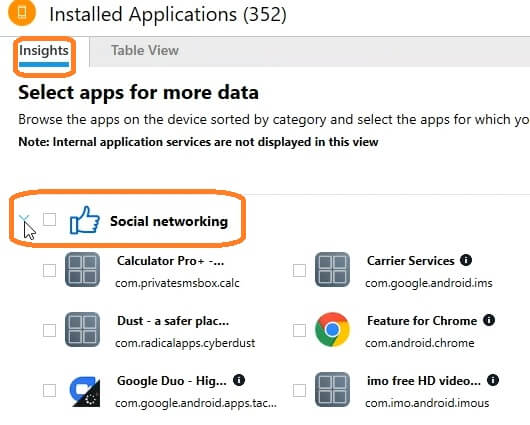This screenshot has height=425, width=530.
Task: Click info icon beside Carrier Services
Action: point(466,260)
